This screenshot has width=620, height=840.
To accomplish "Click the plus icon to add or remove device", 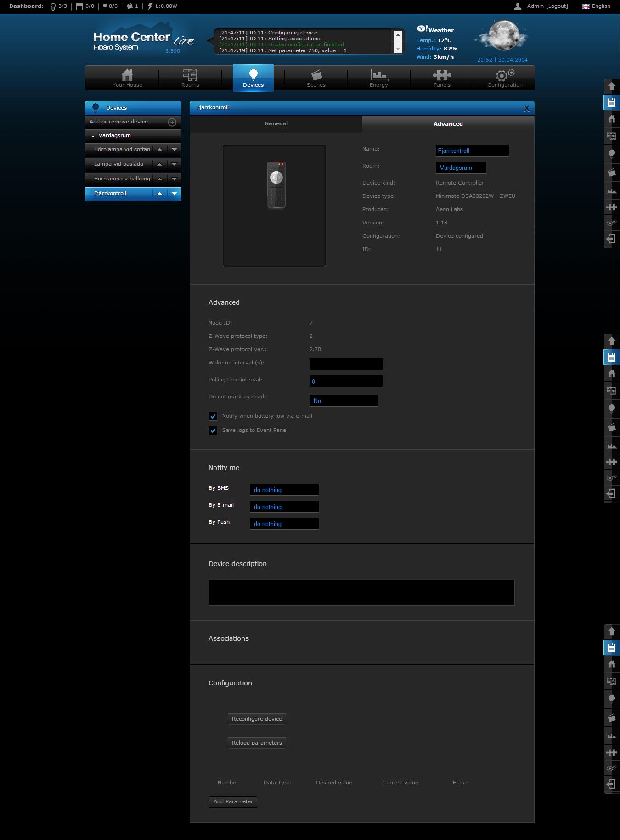I will [x=172, y=122].
